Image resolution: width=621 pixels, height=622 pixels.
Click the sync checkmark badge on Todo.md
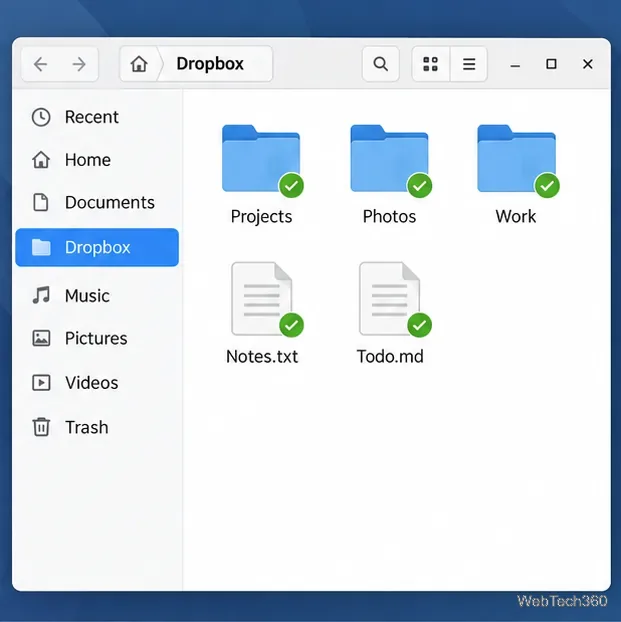(x=419, y=325)
